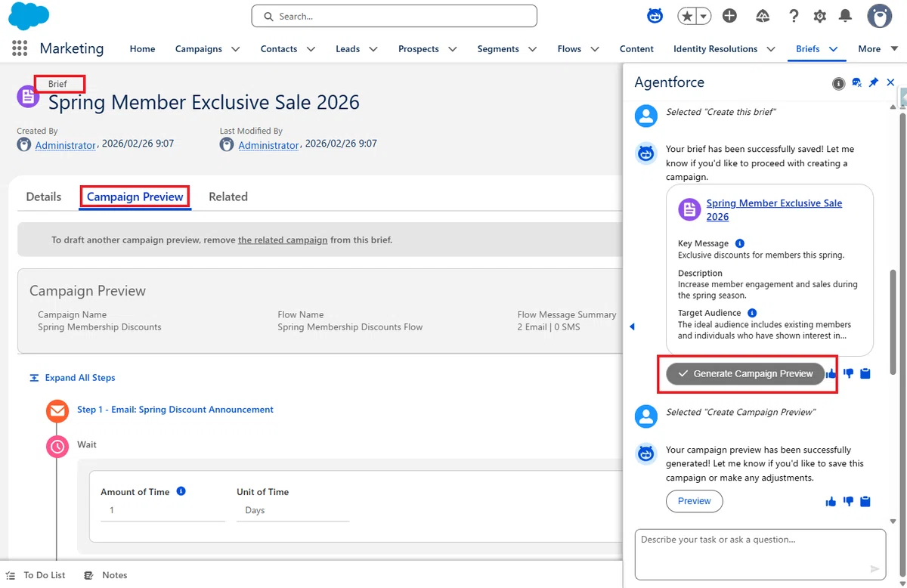Open Global Actions plus icon
Viewport: 907px width, 588px height.
click(729, 16)
